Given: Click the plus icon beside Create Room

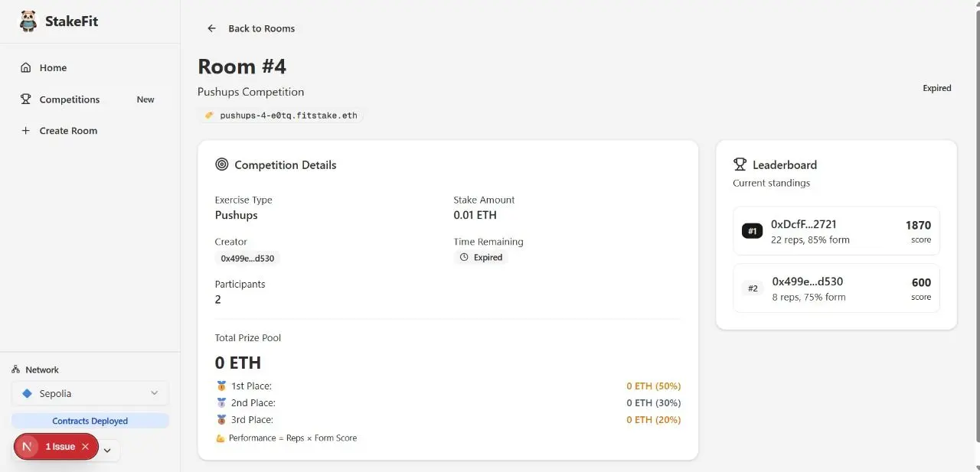Looking at the screenshot, I should point(26,131).
